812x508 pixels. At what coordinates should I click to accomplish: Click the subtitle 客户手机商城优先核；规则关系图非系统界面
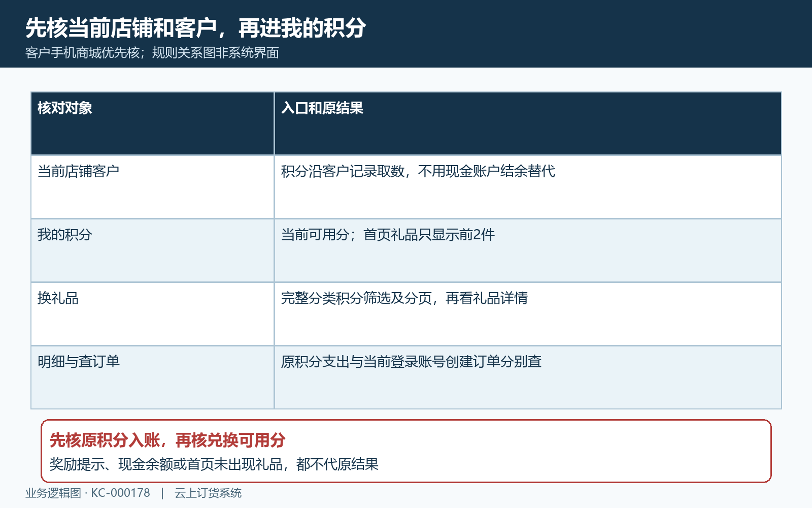pyautogui.click(x=152, y=53)
